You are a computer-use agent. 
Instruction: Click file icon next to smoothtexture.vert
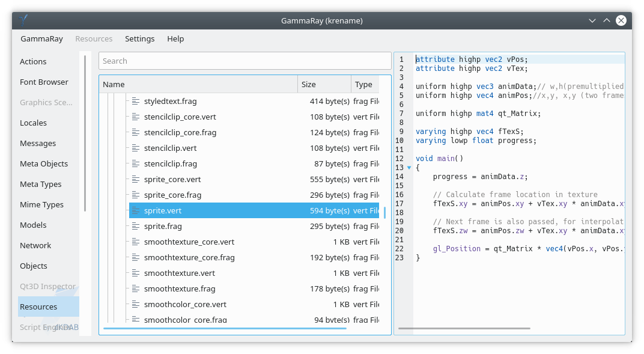tap(136, 273)
